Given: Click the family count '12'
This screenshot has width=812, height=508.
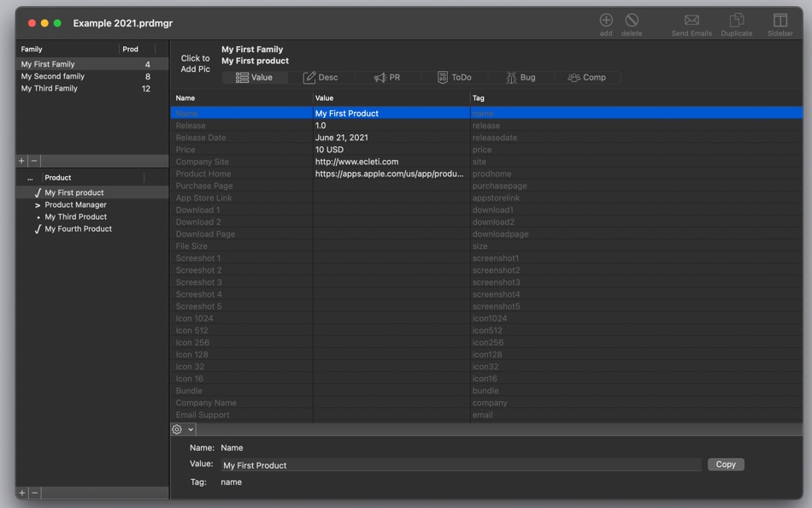Looking at the screenshot, I should click(x=146, y=89).
